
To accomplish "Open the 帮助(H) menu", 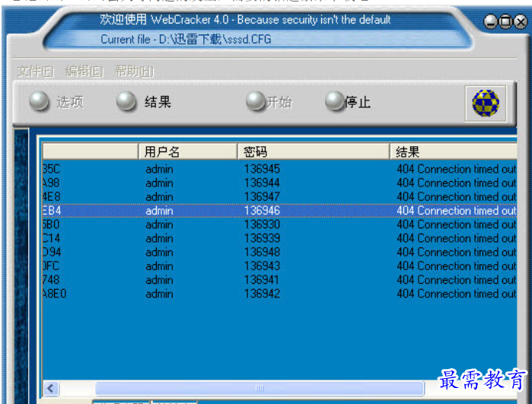I will 135,72.
